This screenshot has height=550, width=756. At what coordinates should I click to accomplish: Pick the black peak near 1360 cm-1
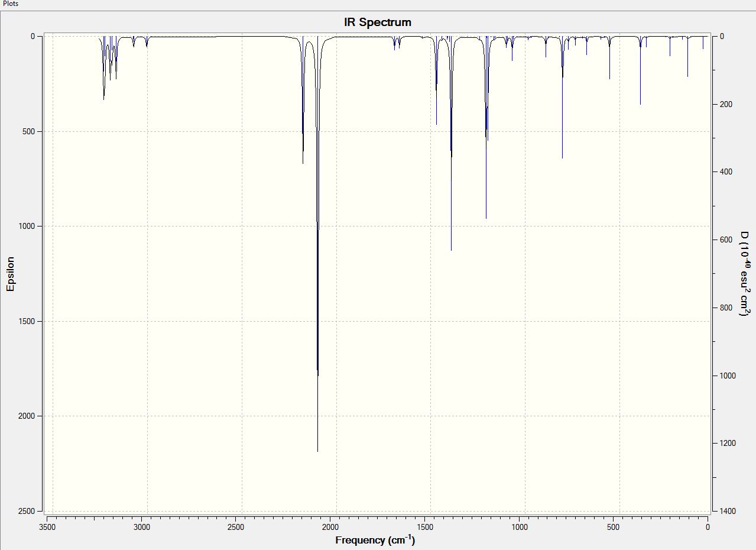click(451, 143)
